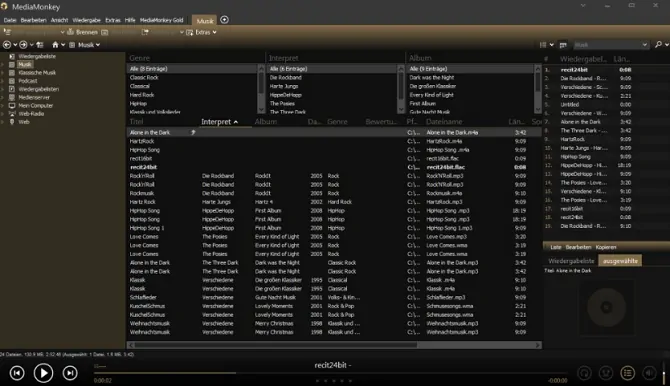Viewport: 670px width, 386px height.
Task: Navigate back with the left arrow icon
Action: [x=7, y=44]
